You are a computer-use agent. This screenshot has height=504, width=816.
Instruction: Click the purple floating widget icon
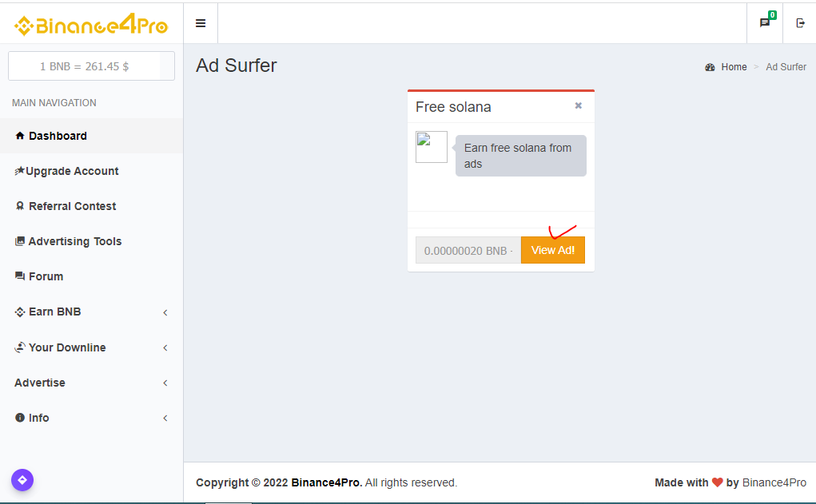coord(22,480)
